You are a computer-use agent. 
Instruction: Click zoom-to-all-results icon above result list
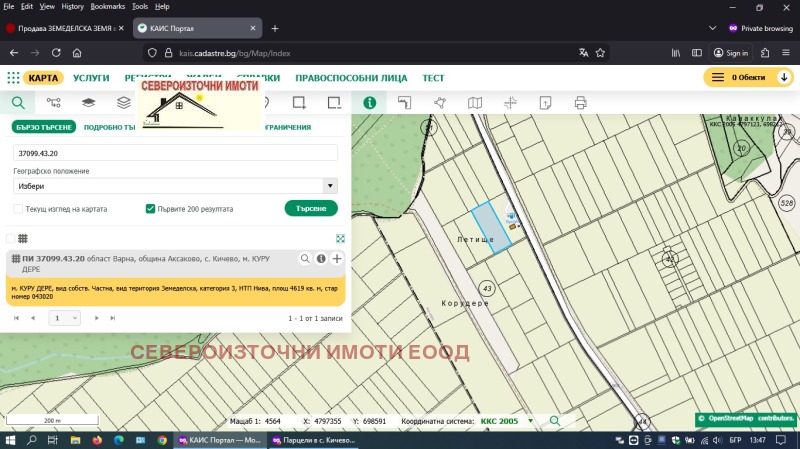(x=340, y=238)
